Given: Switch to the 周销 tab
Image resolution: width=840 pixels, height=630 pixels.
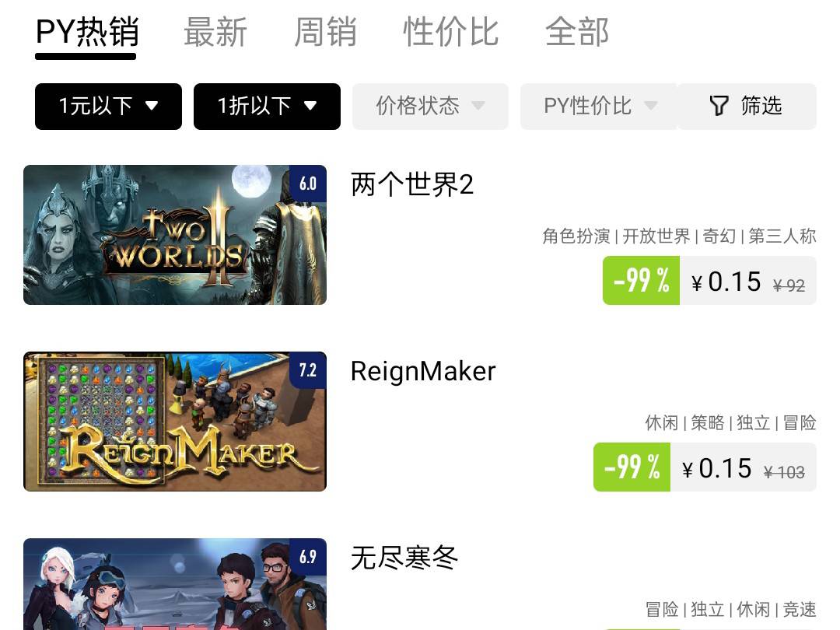Looking at the screenshot, I should tap(325, 32).
